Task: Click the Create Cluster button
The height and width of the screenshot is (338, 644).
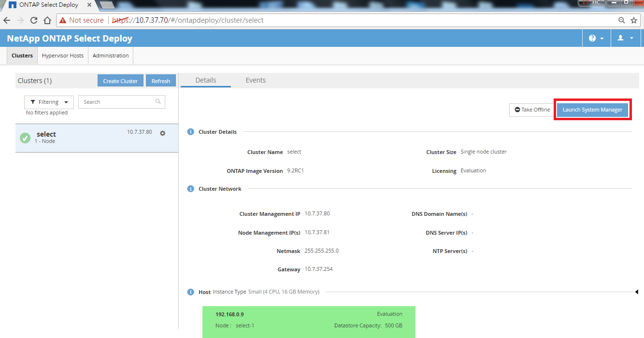Action: [x=120, y=81]
